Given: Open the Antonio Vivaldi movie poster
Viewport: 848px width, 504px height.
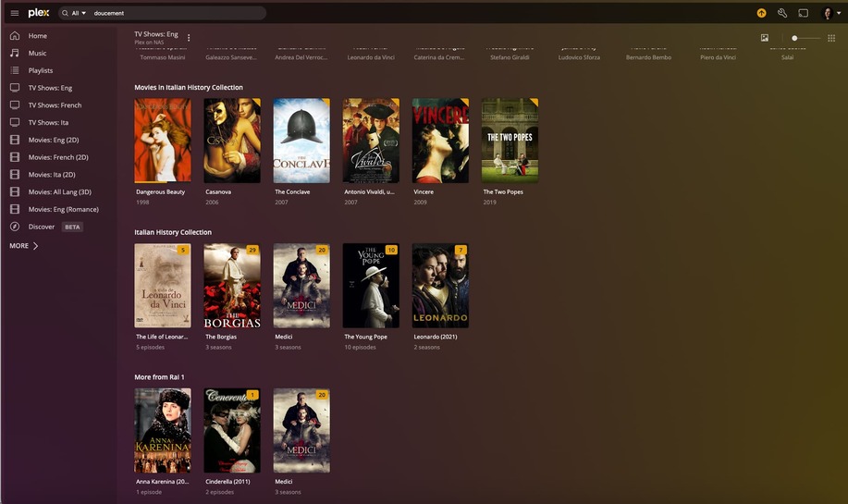Looking at the screenshot, I should (371, 141).
